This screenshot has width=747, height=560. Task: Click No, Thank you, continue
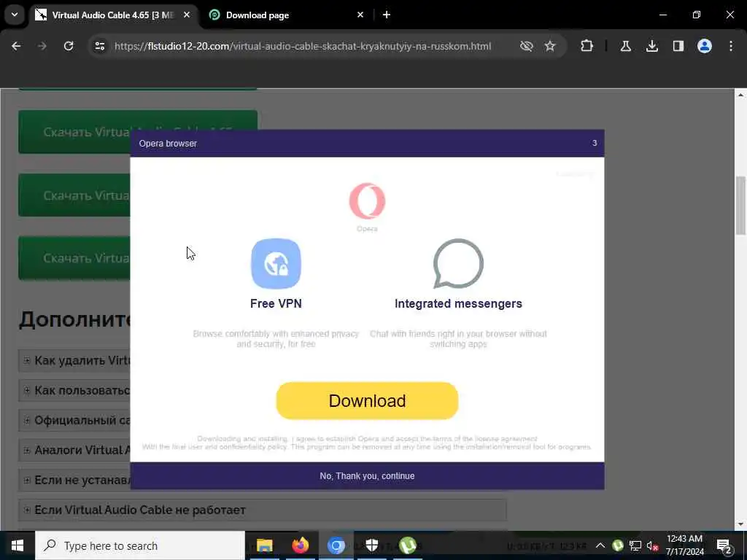coord(368,475)
